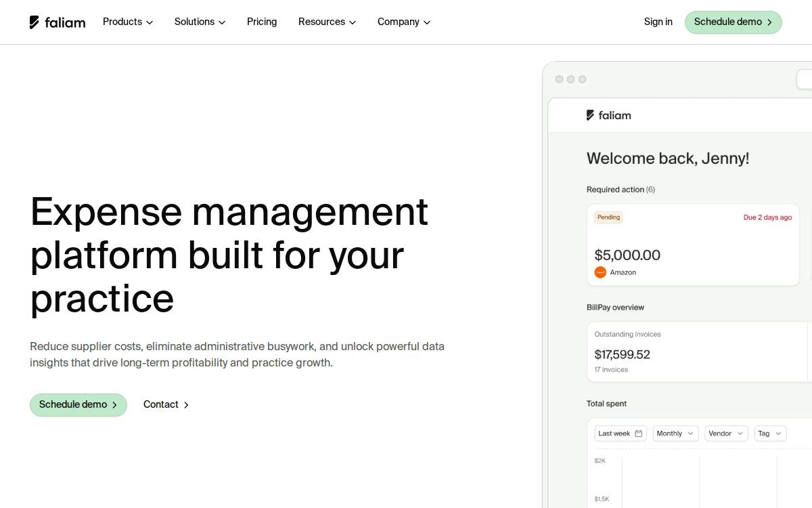Click the 'Required action (6)' label
Viewport: 812px width, 508px height.
coord(621,190)
